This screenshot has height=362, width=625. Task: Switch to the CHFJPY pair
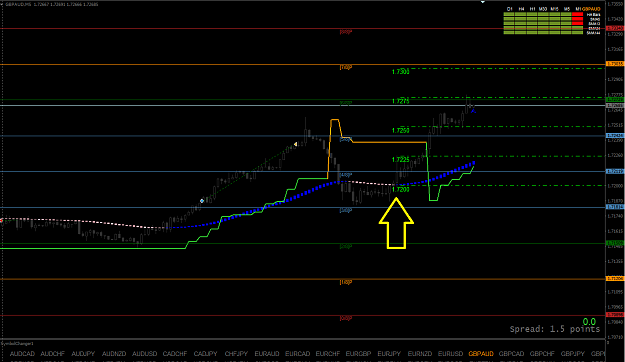[x=236, y=354]
